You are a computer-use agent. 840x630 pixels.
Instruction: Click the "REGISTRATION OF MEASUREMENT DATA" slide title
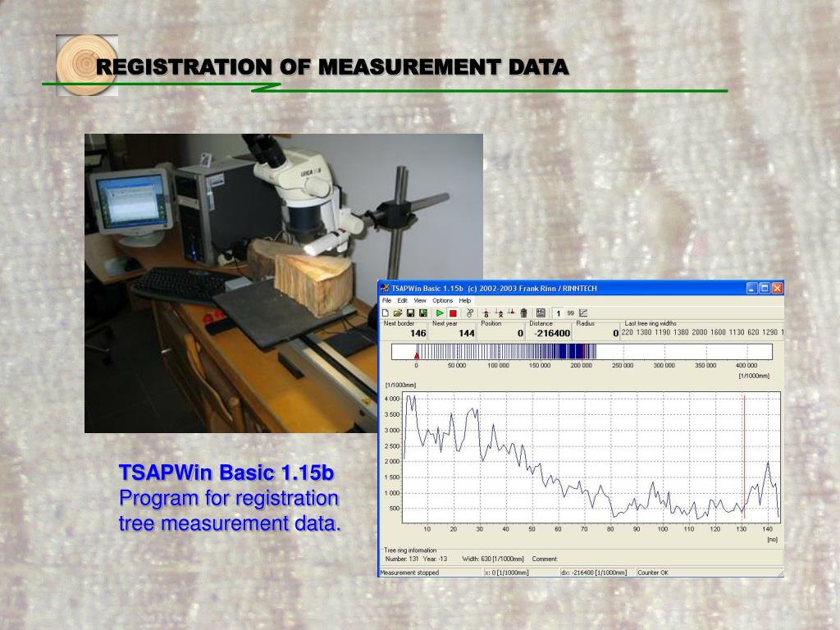(332, 67)
